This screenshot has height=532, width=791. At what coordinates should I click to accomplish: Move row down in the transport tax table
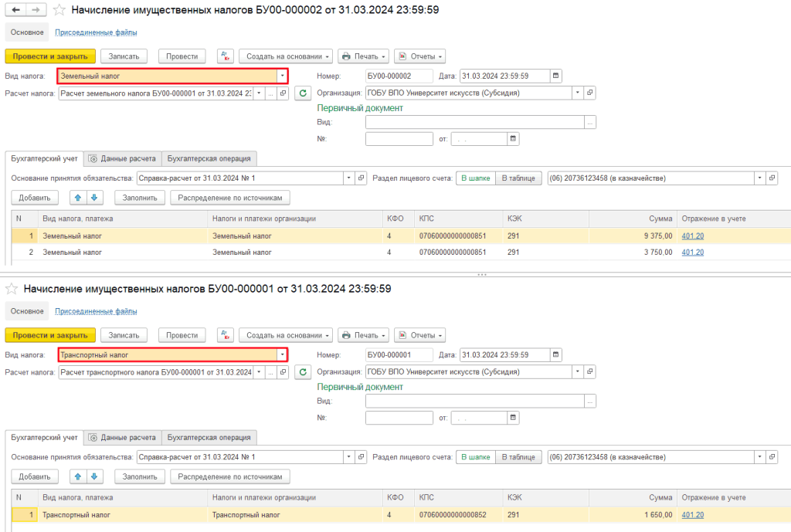click(94, 477)
